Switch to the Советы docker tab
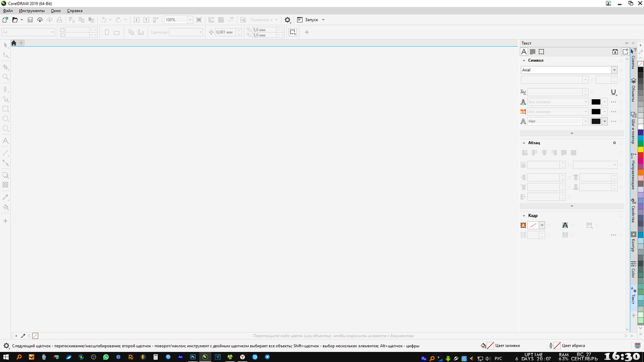 pyautogui.click(x=633, y=60)
